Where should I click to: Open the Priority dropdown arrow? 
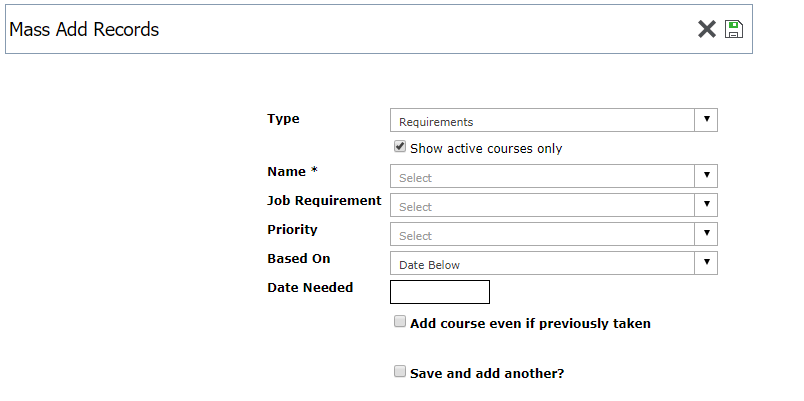[x=707, y=234]
